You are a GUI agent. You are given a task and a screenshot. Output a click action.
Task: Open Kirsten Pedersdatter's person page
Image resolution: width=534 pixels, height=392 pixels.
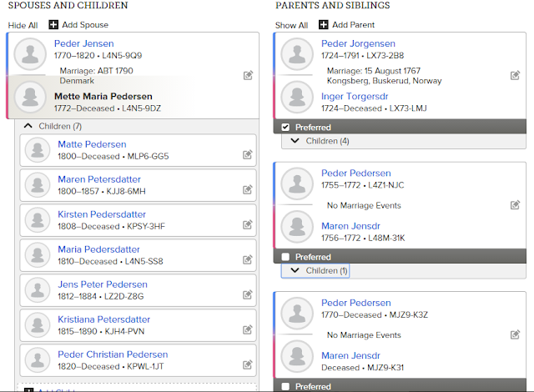click(x=102, y=214)
